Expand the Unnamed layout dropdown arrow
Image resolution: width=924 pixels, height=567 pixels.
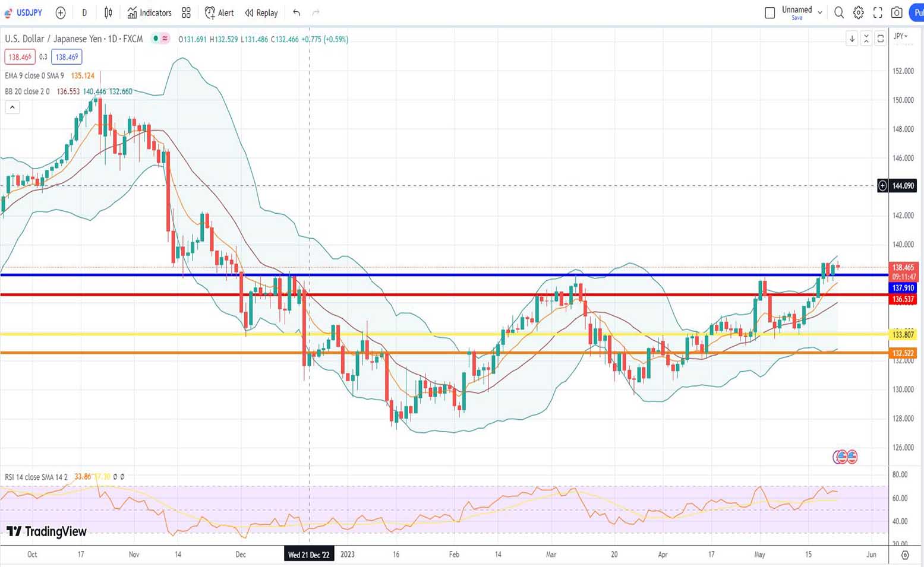click(820, 12)
